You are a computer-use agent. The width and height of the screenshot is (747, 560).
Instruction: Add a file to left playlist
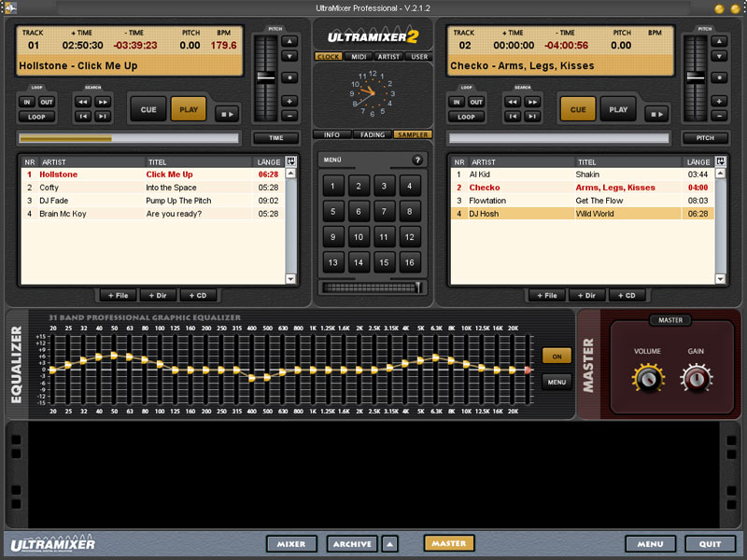[119, 296]
